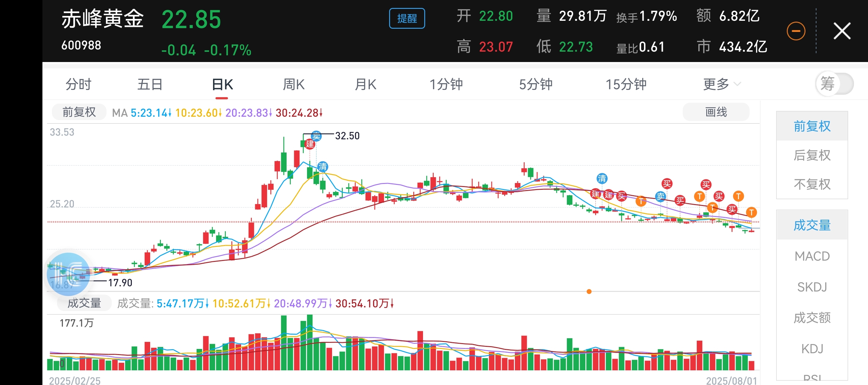Choose 后复权 adjustment option
Image resolution: width=868 pixels, height=385 pixels.
pos(812,155)
